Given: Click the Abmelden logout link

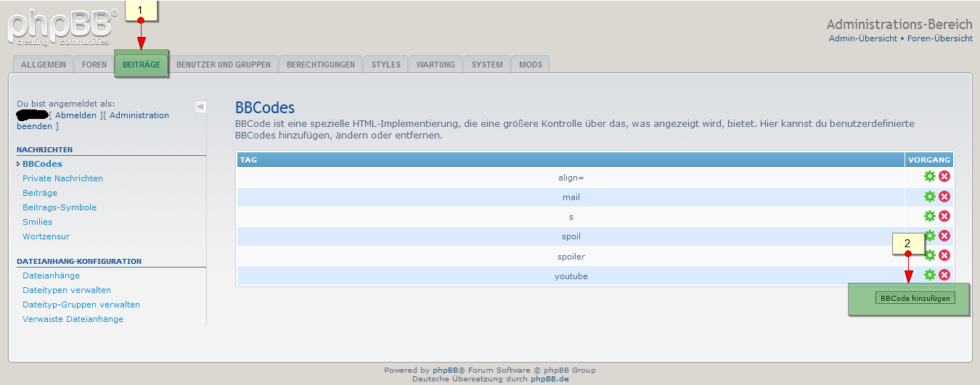Looking at the screenshot, I should [75, 115].
